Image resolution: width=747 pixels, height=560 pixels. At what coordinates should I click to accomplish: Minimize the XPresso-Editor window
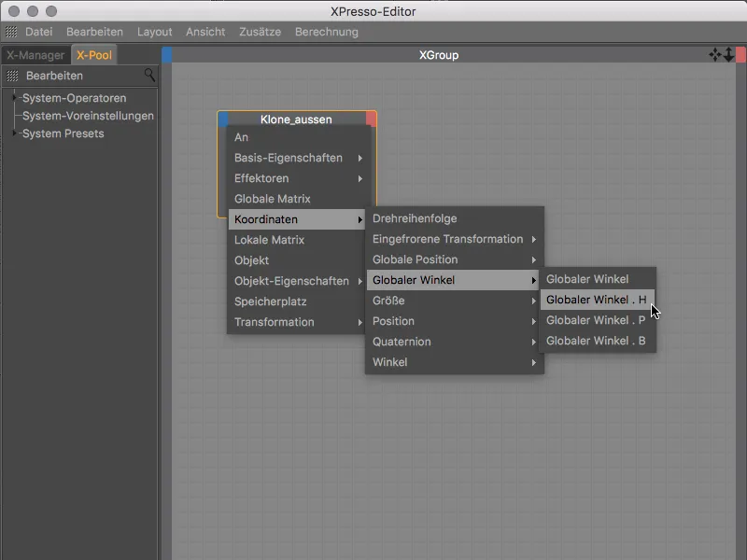point(33,11)
